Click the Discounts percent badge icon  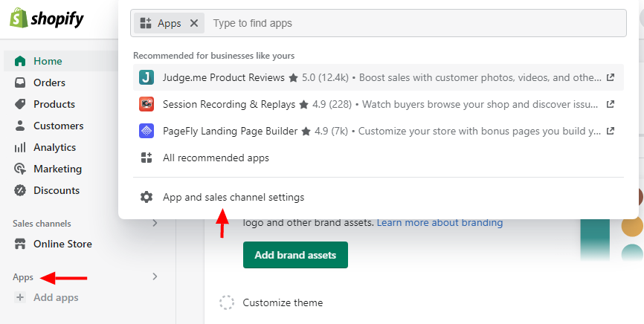pos(20,190)
